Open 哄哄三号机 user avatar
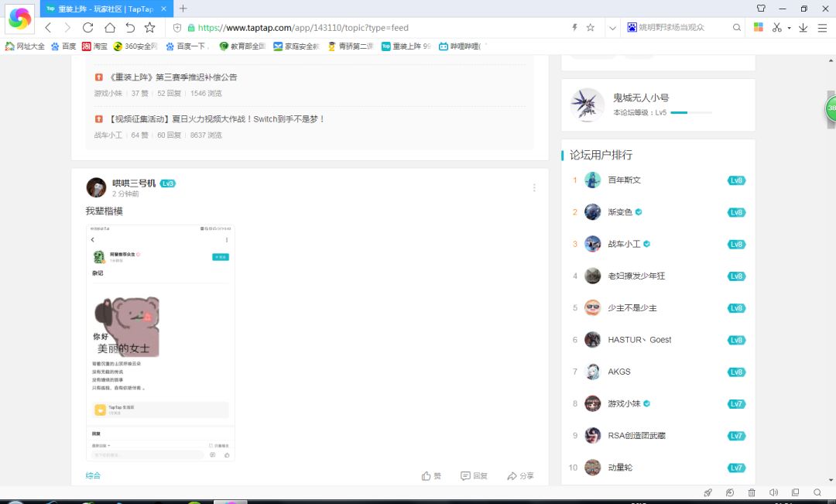Image resolution: width=836 pixels, height=504 pixels. (x=97, y=187)
